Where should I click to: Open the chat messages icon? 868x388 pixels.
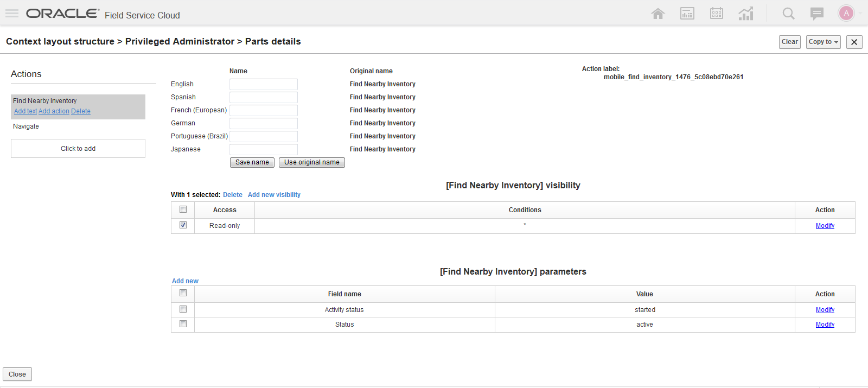(x=816, y=14)
